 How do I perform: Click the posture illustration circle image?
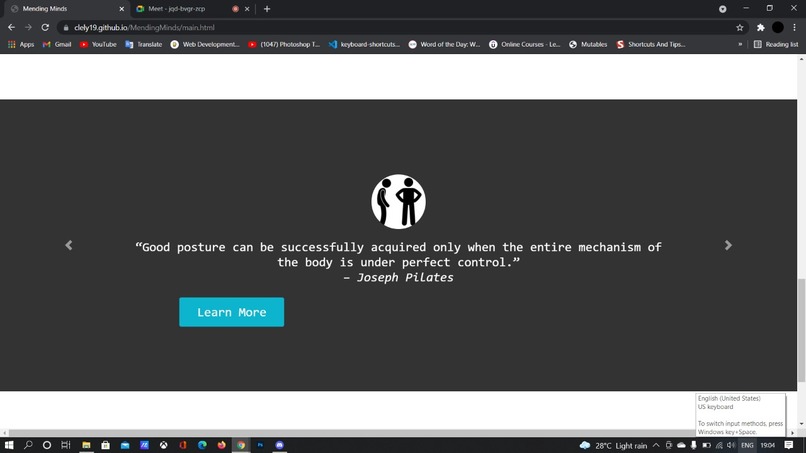pyautogui.click(x=398, y=202)
